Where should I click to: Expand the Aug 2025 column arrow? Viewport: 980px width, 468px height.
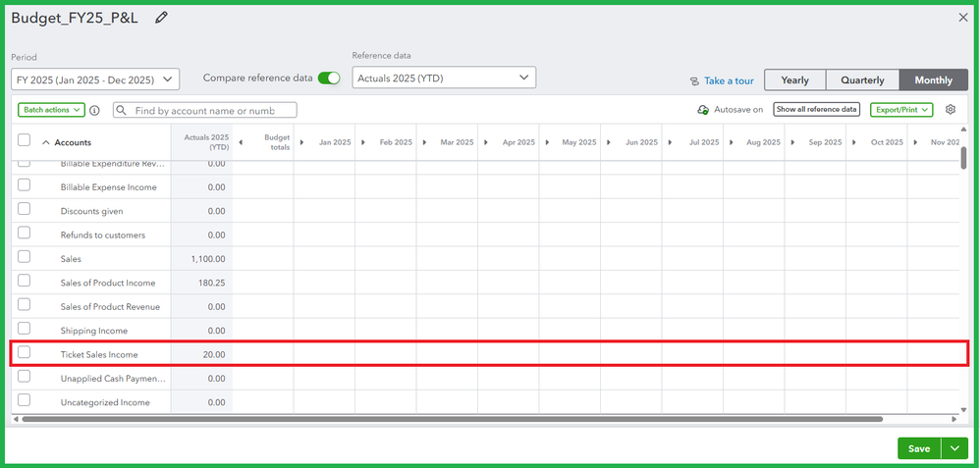pyautogui.click(x=732, y=142)
